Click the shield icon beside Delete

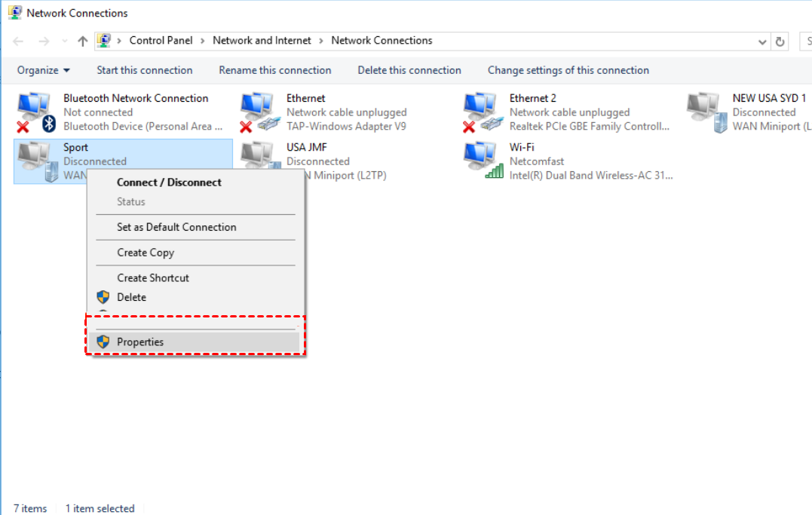[103, 297]
